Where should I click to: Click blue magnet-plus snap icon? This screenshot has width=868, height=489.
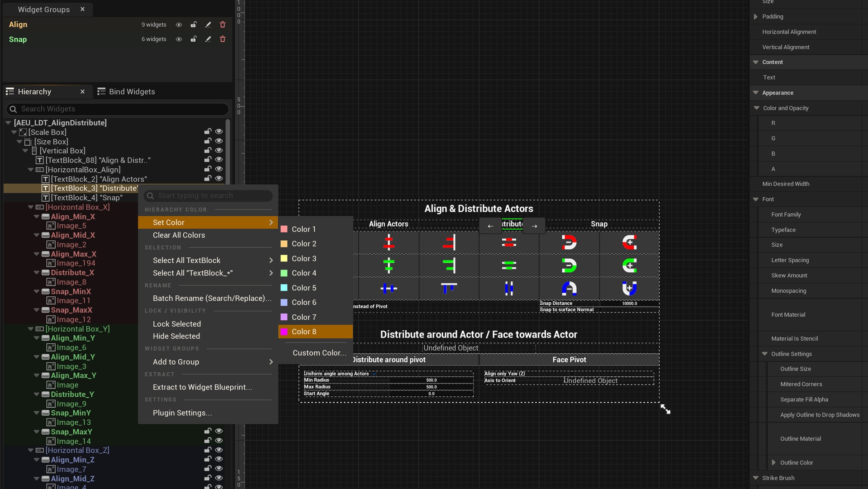629,288
